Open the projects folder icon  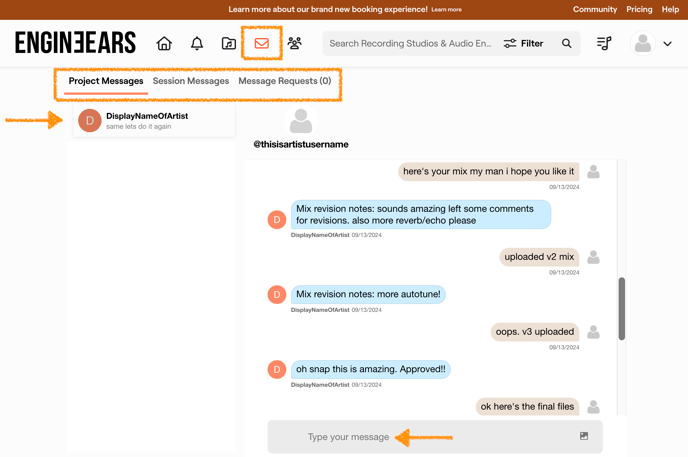point(229,44)
